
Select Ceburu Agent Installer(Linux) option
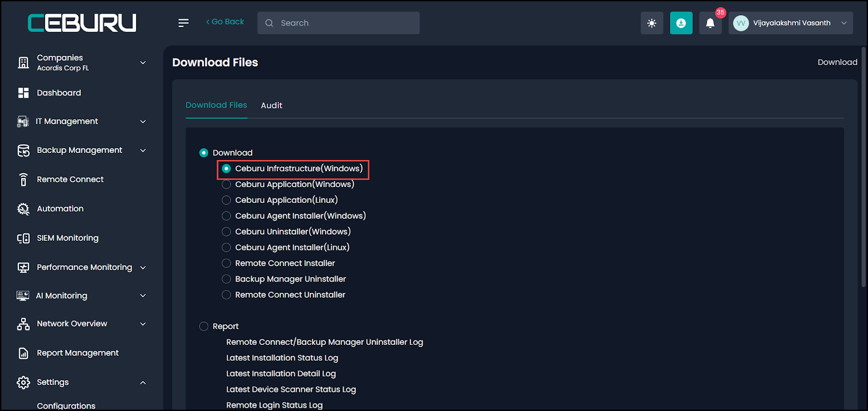[226, 247]
